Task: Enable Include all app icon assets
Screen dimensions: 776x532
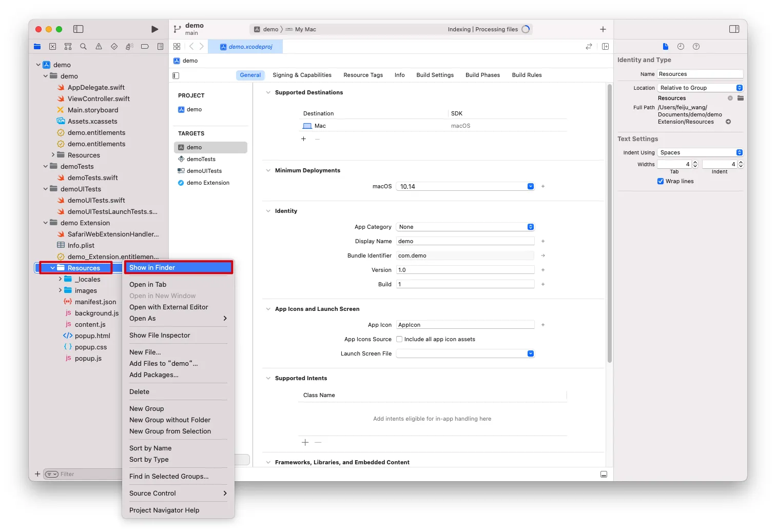Action: (x=399, y=339)
